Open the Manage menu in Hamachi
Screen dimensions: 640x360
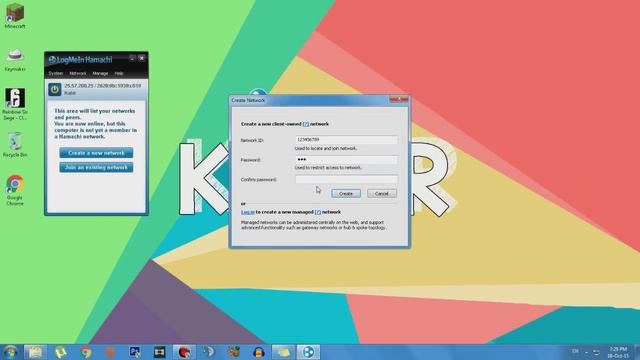(100, 73)
